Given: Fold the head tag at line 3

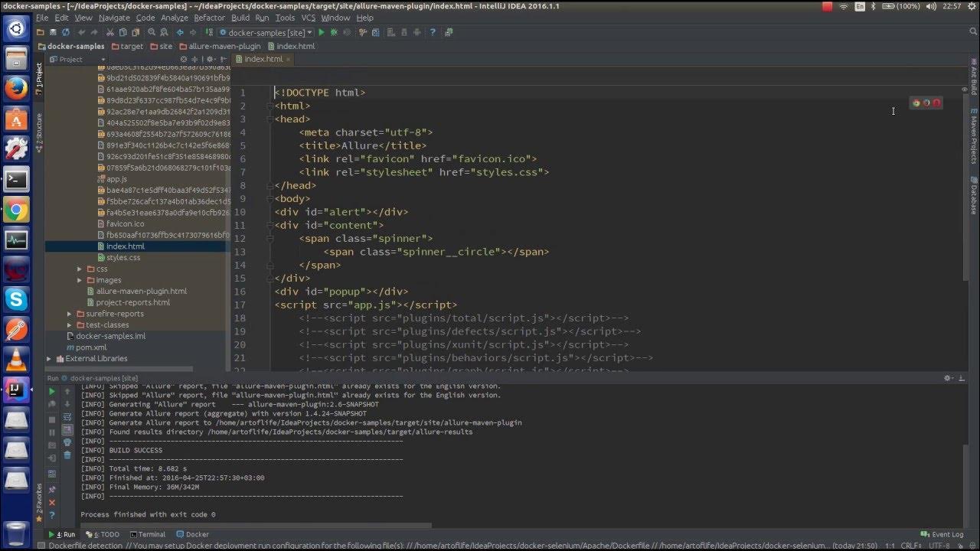Looking at the screenshot, I should [x=269, y=119].
